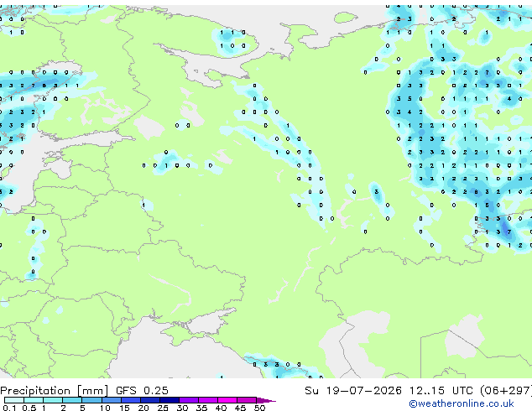Click the 50+ mm arrow tip of legend
The height and width of the screenshot is (411, 532).
click(266, 400)
